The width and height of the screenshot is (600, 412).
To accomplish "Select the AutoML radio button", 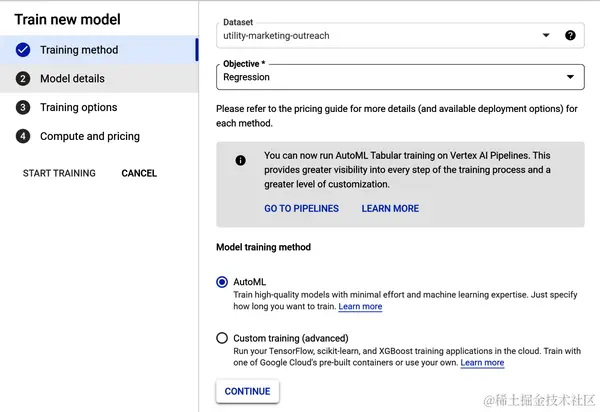I will [x=222, y=282].
